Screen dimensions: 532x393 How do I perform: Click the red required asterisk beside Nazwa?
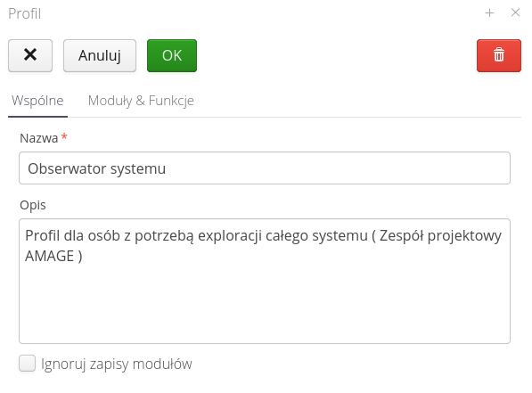click(64, 136)
